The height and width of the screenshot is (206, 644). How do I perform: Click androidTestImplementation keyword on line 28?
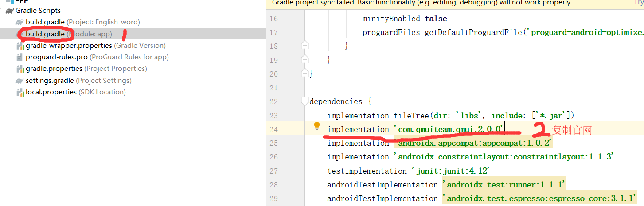382,184
